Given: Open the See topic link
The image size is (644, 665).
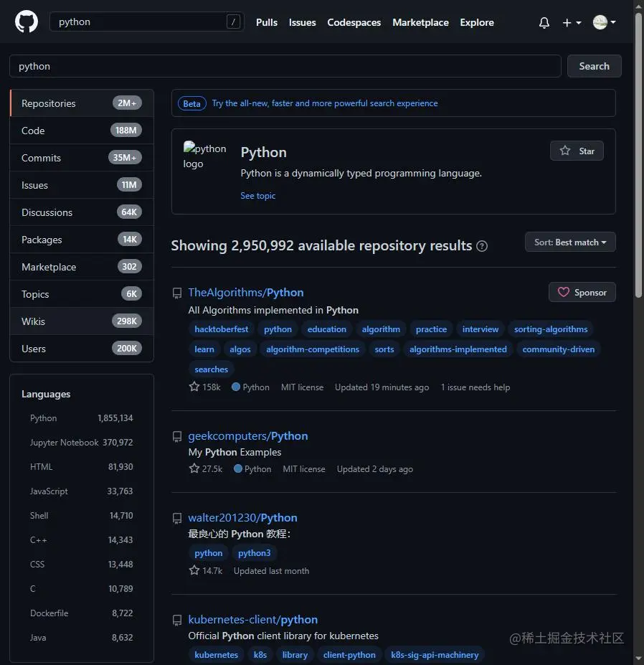Looking at the screenshot, I should (257, 196).
